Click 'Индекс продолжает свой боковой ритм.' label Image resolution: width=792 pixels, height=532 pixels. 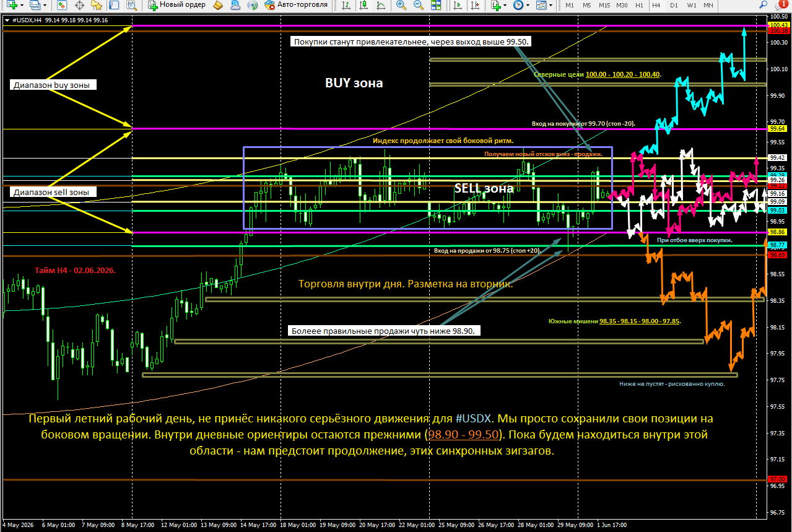(443, 141)
